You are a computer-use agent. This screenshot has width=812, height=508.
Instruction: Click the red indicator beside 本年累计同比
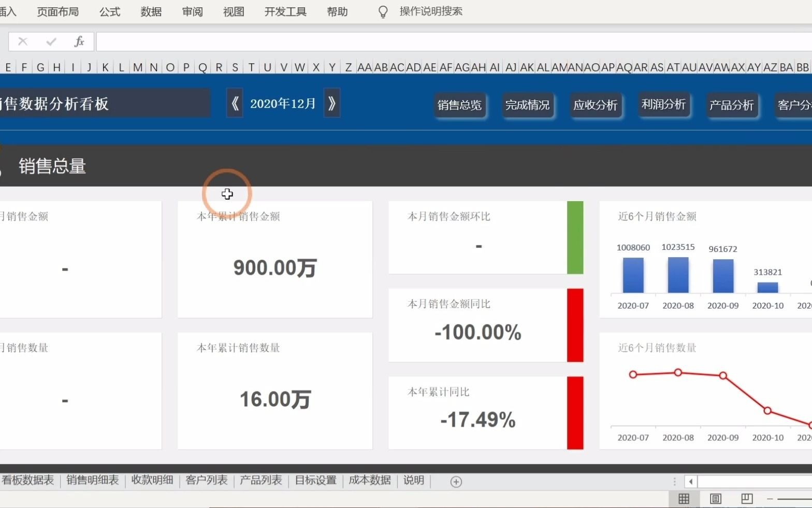point(575,413)
